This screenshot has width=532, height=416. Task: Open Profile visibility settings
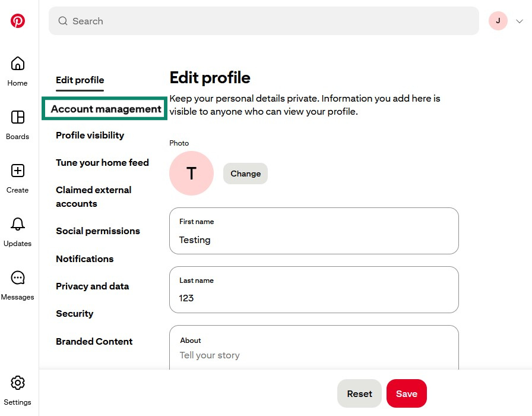click(x=90, y=135)
